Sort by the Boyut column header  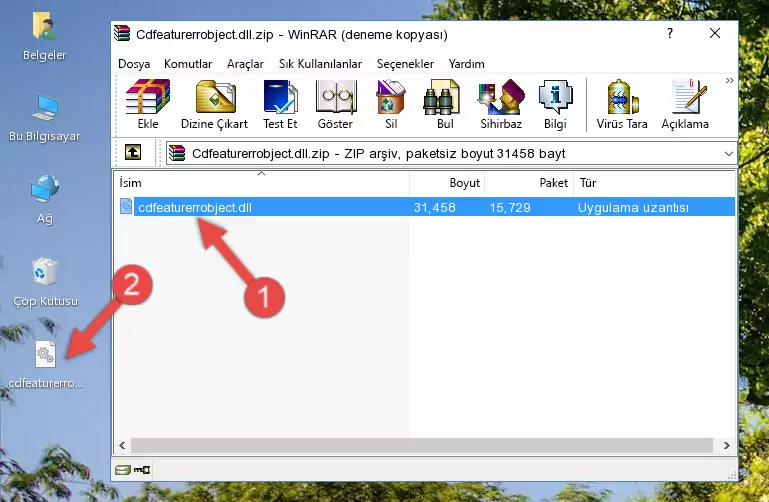[x=447, y=183]
